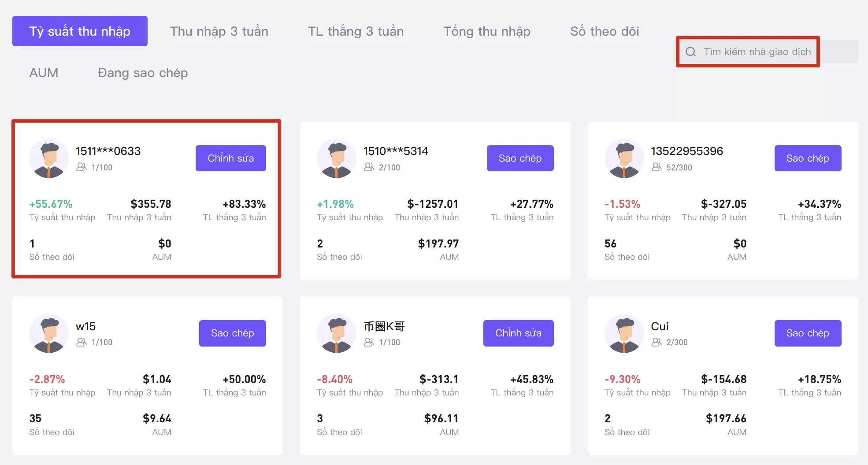Image resolution: width=868 pixels, height=465 pixels.
Task: Choose the Số theo dõi tab
Action: pyautogui.click(x=605, y=31)
